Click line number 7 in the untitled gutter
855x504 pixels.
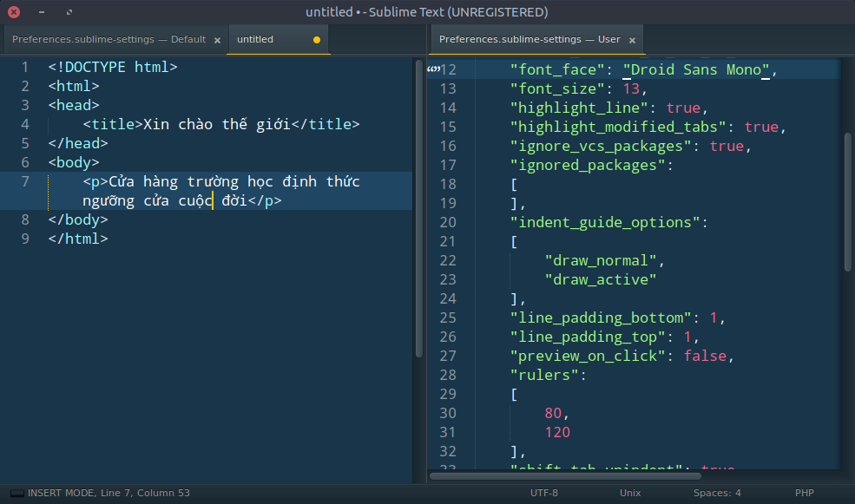25,181
